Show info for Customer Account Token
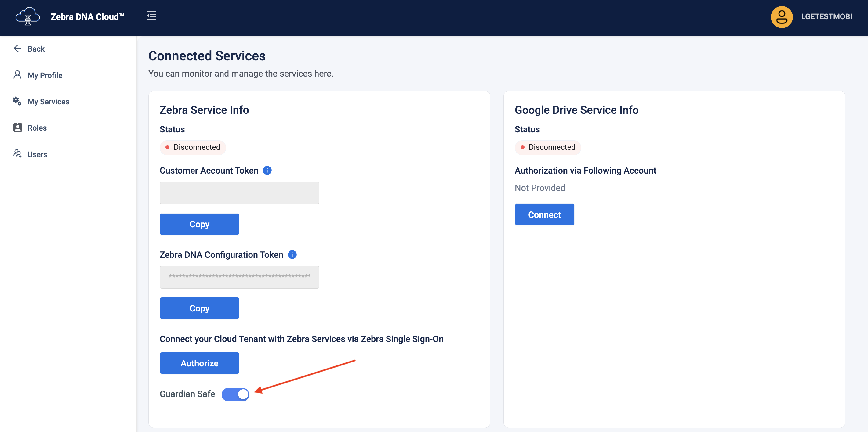 click(267, 171)
